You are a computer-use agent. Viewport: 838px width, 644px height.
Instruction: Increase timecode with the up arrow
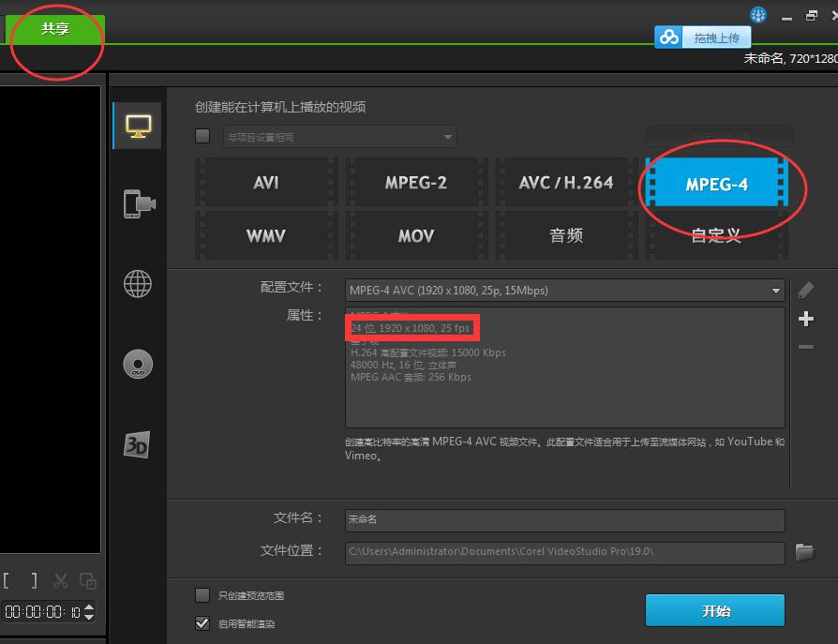(x=89, y=607)
